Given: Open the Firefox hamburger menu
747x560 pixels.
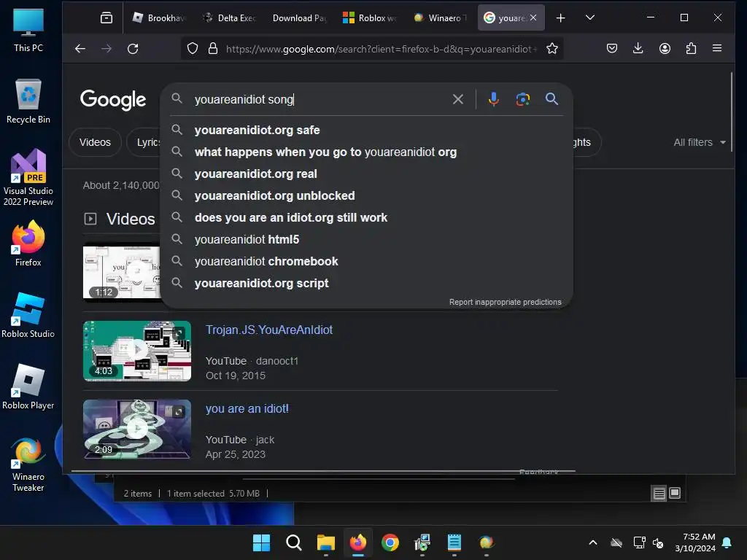Looking at the screenshot, I should pyautogui.click(x=717, y=48).
